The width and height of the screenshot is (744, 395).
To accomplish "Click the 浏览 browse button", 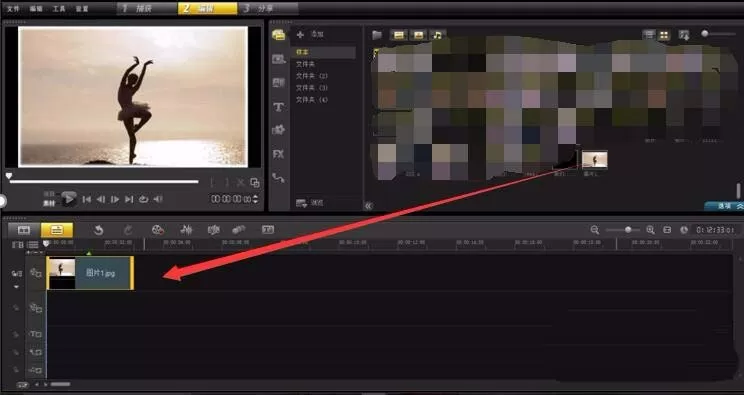I will tap(309, 203).
